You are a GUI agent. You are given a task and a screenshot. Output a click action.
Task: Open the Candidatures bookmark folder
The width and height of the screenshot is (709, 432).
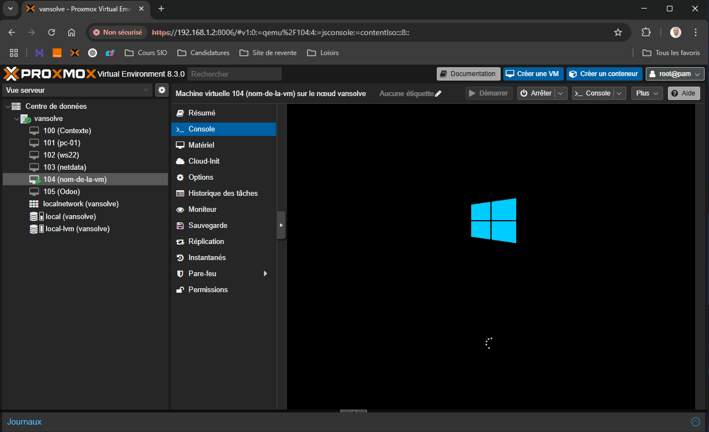[x=203, y=53]
